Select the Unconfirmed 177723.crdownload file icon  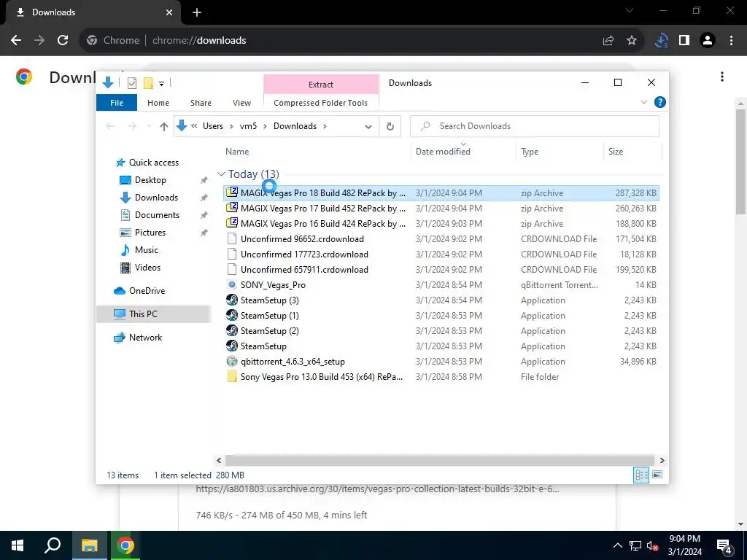(x=232, y=254)
